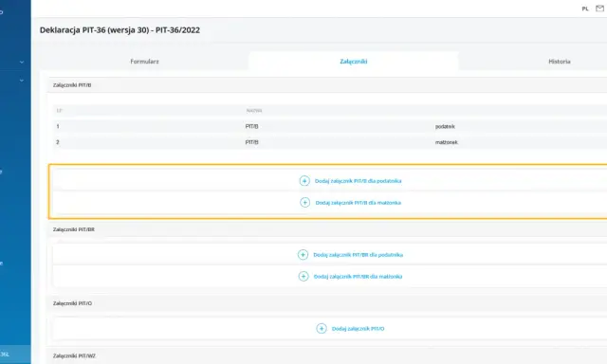Click 'Dodaj załącznik PIT/BR dla podatnika' link
Viewport: 607px width, 364px height.
click(359, 255)
